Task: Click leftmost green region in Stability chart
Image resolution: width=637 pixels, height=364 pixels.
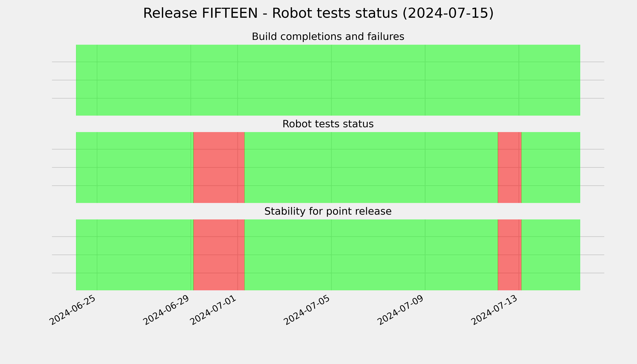Action: point(135,255)
